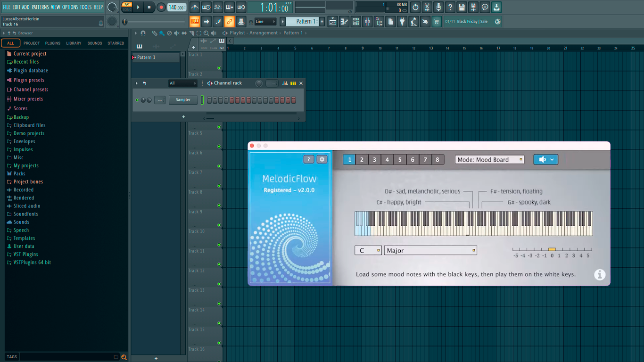This screenshot has width=644, height=362.
Task: Click the microphone one-click recording icon
Action: pyautogui.click(x=438, y=8)
